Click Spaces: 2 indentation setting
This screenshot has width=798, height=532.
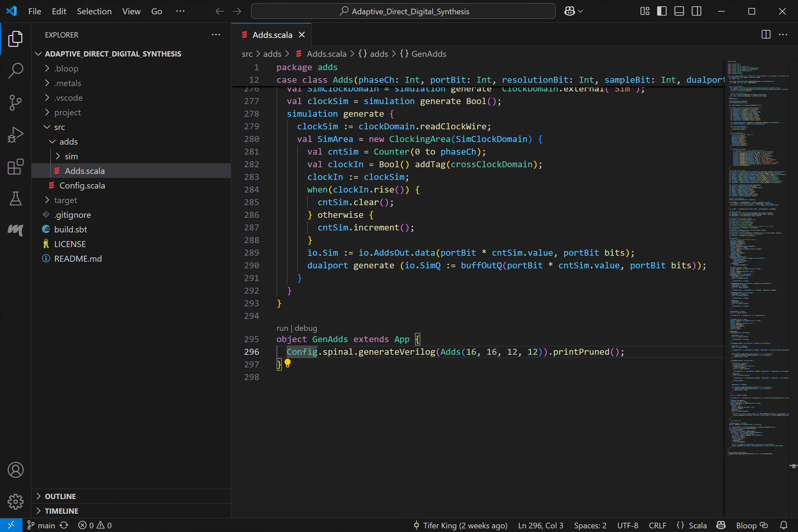pos(590,525)
